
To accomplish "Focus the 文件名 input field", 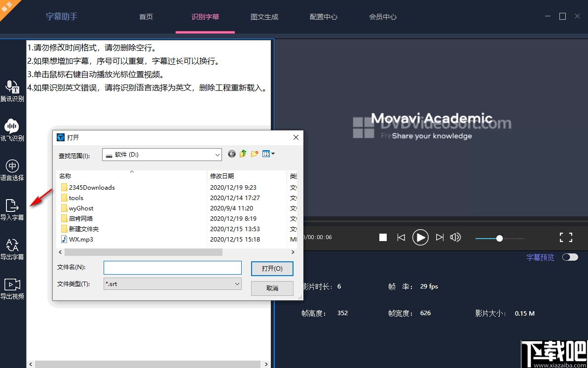I will [x=173, y=268].
